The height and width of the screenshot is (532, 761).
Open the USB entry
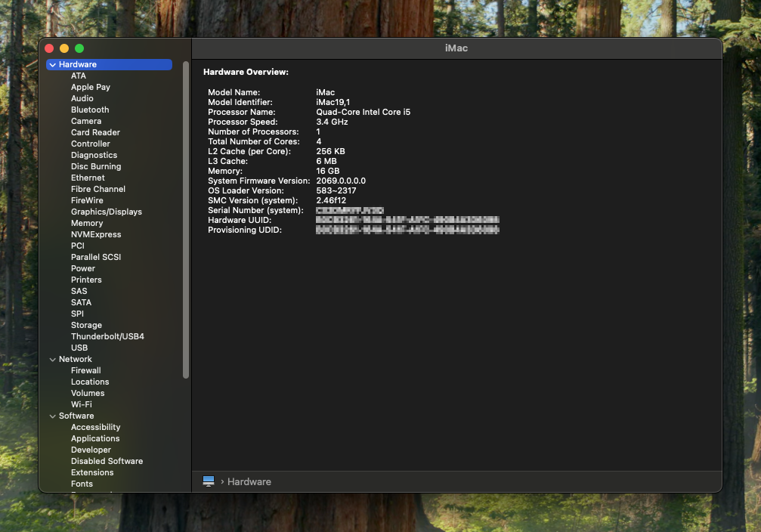(79, 348)
